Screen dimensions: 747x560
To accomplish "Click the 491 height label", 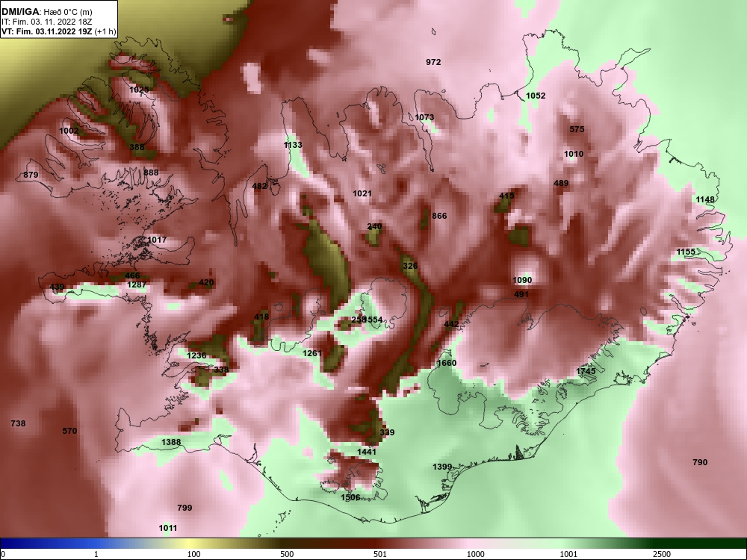I will (521, 294).
